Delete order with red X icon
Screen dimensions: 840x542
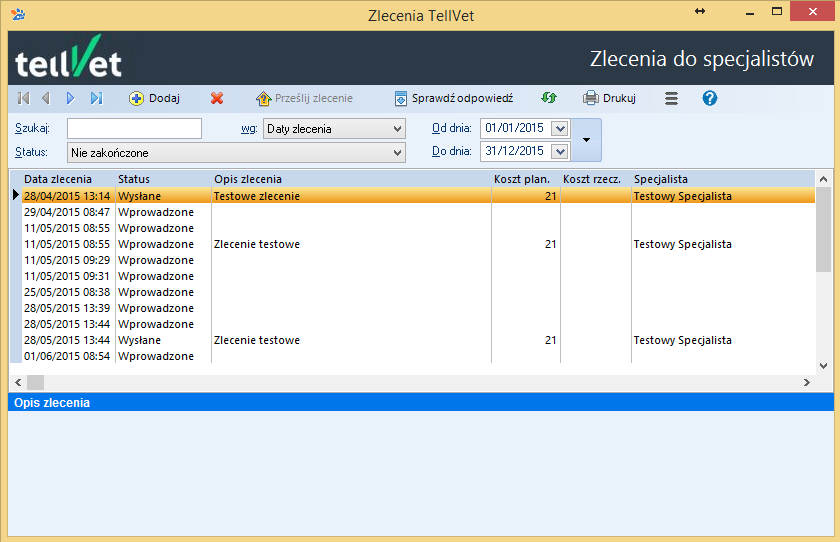[217, 99]
